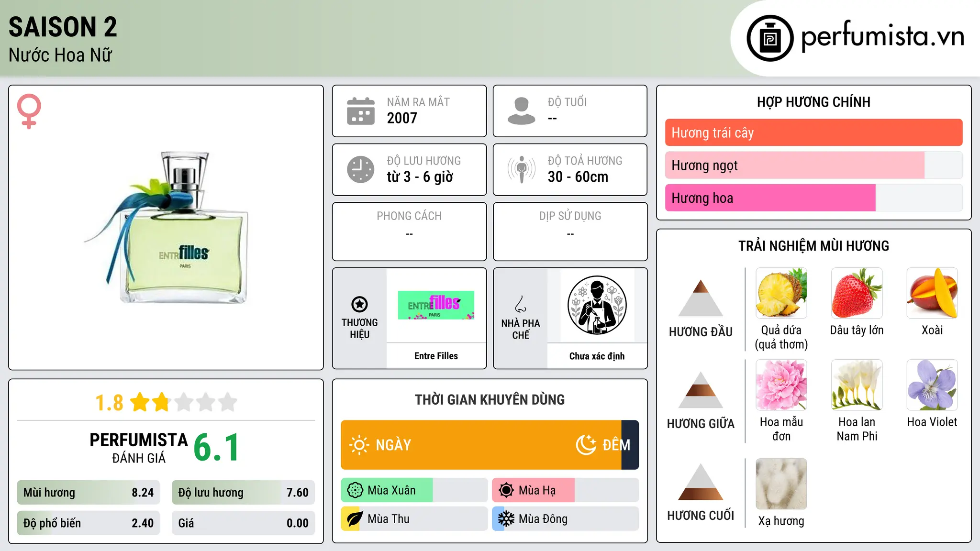Click the Dâu tây lớn note label
Image resolution: width=980 pixels, height=551 pixels.
(x=857, y=330)
